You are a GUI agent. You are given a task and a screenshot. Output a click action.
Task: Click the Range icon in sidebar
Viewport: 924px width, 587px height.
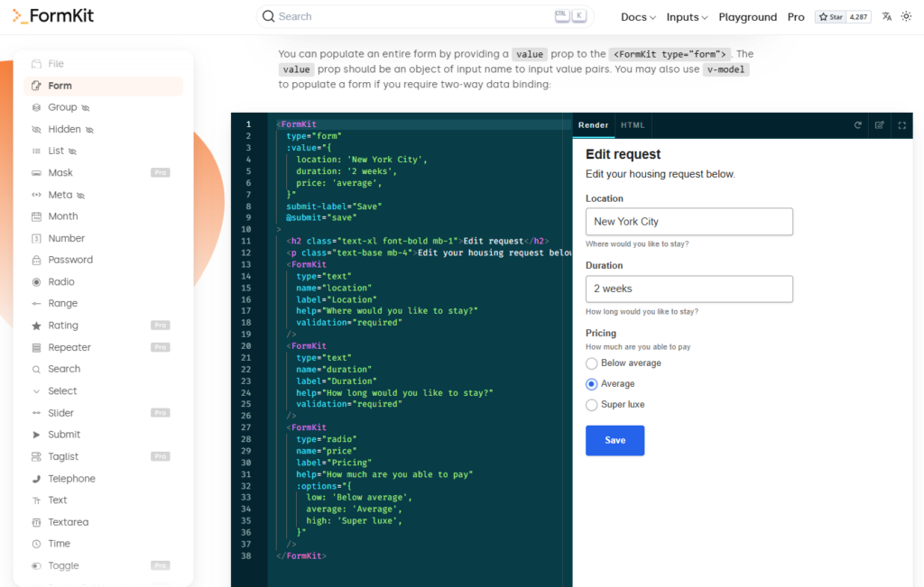tap(36, 304)
